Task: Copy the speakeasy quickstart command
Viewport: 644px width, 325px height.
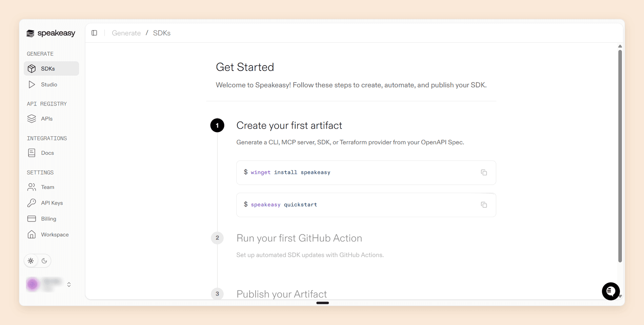Action: tap(484, 205)
